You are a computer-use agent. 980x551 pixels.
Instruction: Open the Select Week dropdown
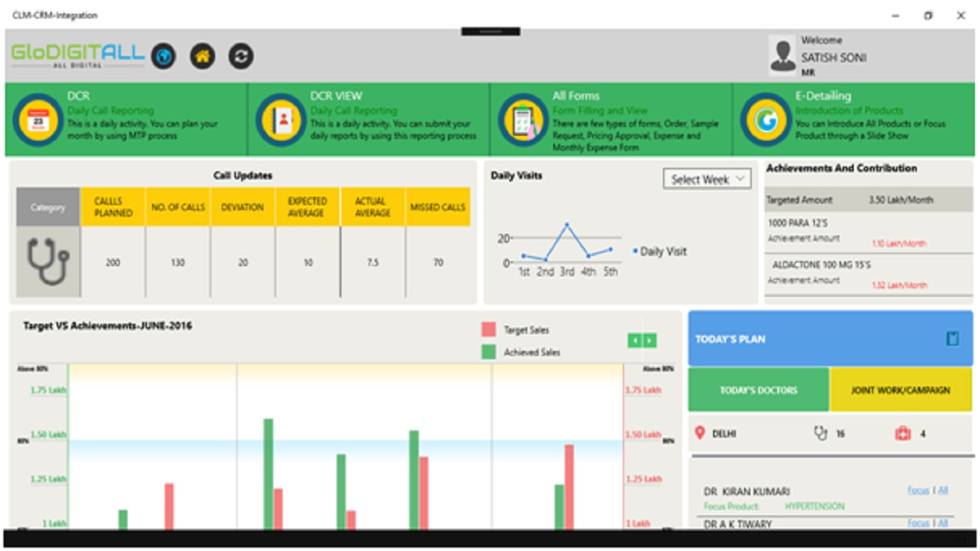click(x=707, y=179)
